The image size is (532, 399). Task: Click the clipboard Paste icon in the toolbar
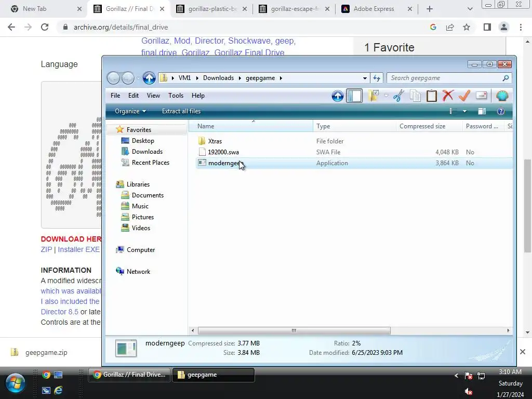[431, 96]
